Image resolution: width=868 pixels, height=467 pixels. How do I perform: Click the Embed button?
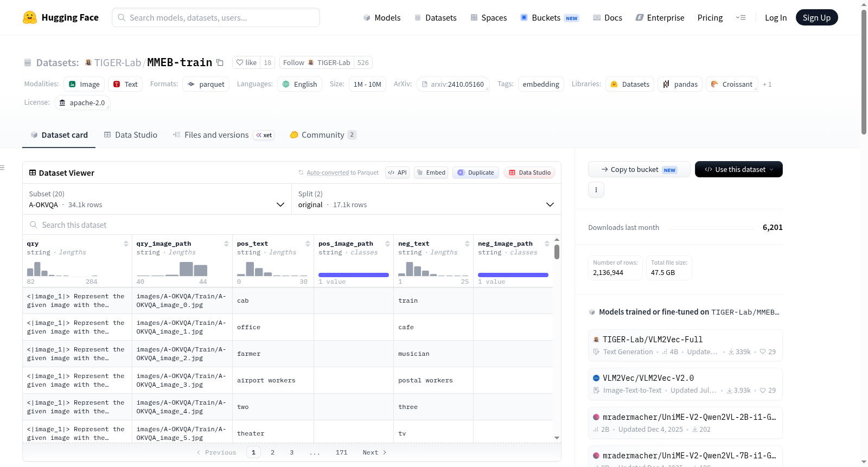click(431, 172)
